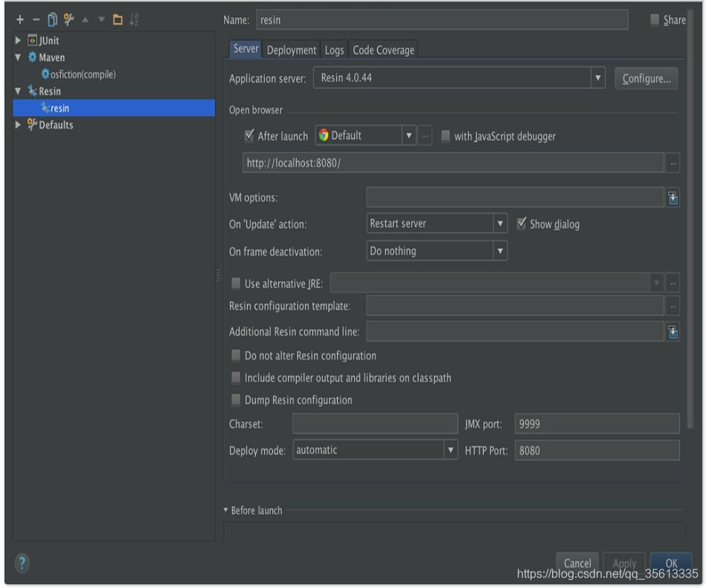Collapse the Before launch section
Screen dimensions: 706x588
(225, 510)
